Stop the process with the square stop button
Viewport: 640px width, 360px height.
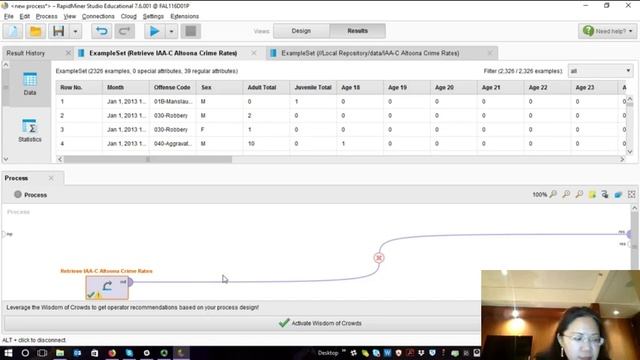point(191,31)
